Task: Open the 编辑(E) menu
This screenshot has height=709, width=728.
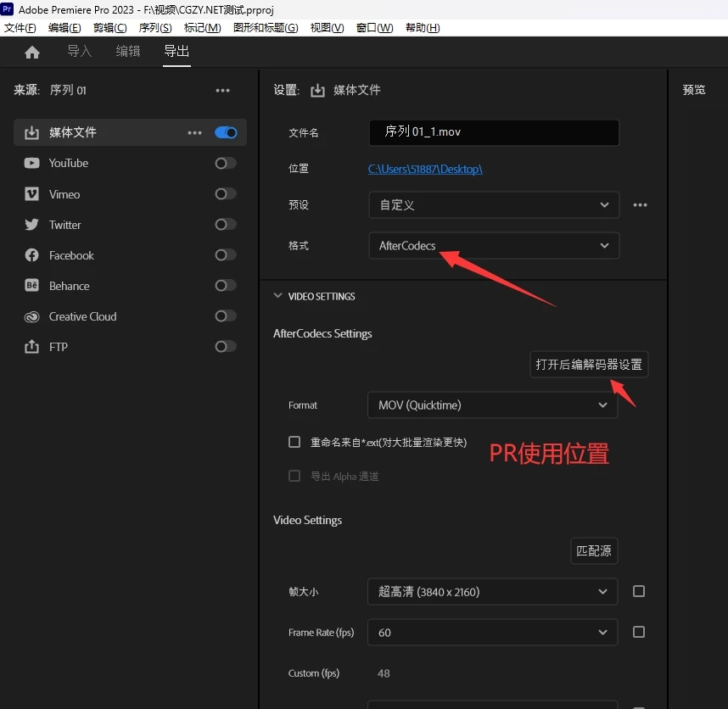Action: click(64, 28)
